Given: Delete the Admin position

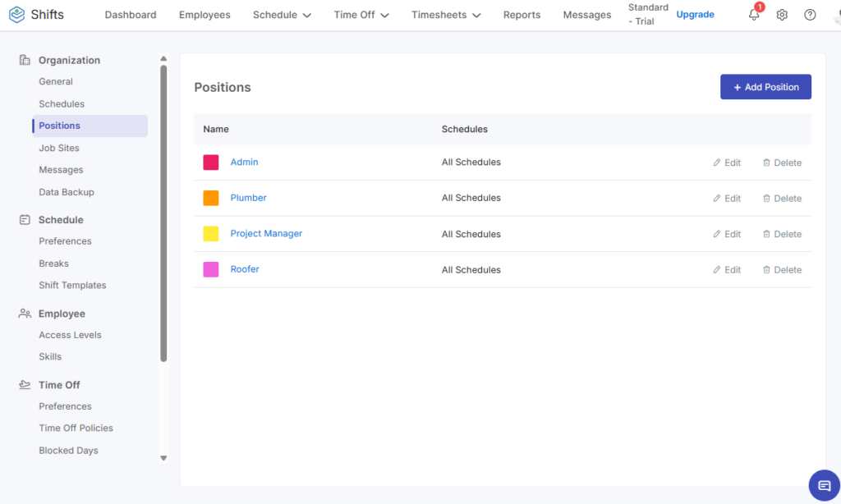Looking at the screenshot, I should click(782, 163).
